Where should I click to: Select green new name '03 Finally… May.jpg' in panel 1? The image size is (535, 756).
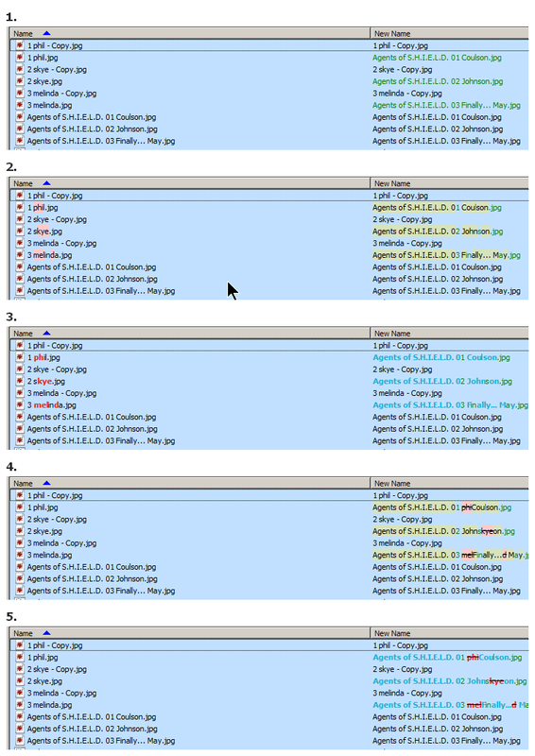tap(446, 105)
